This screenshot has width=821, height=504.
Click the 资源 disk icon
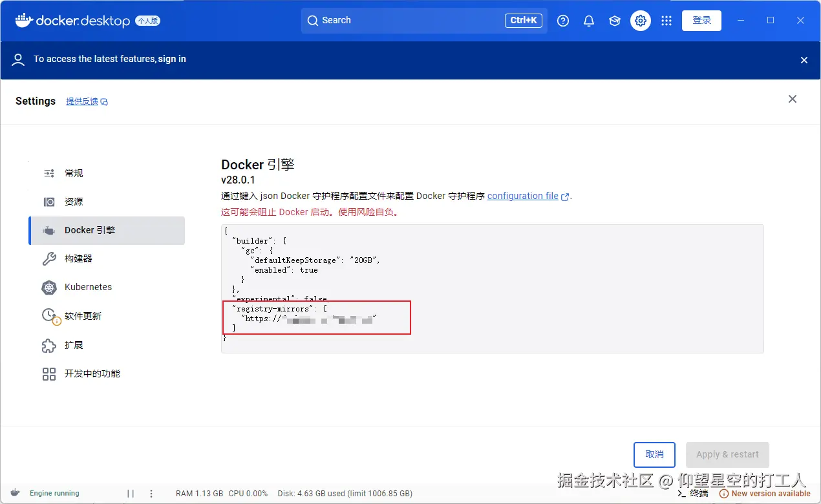coord(49,202)
